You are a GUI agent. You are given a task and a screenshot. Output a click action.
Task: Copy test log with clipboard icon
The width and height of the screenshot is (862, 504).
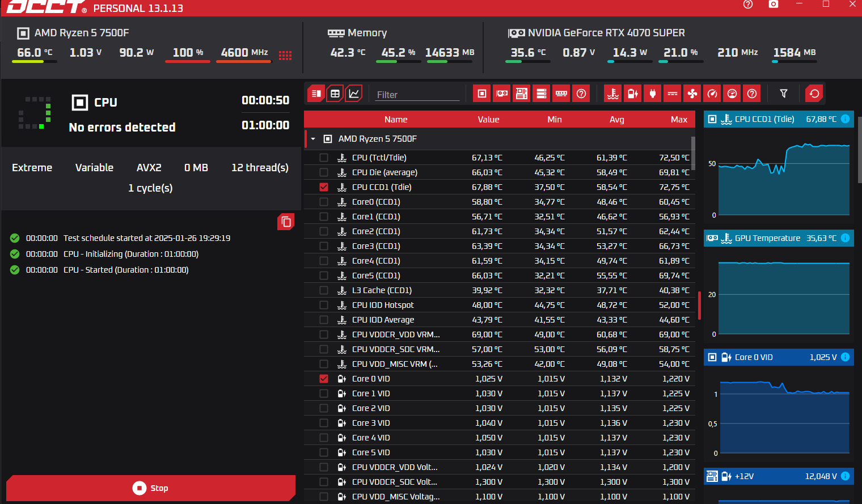286,222
